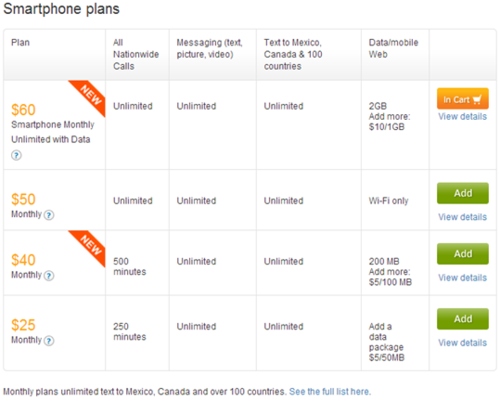Click help icon beside $40 Monthly
The width and height of the screenshot is (500, 401).
pos(49,276)
